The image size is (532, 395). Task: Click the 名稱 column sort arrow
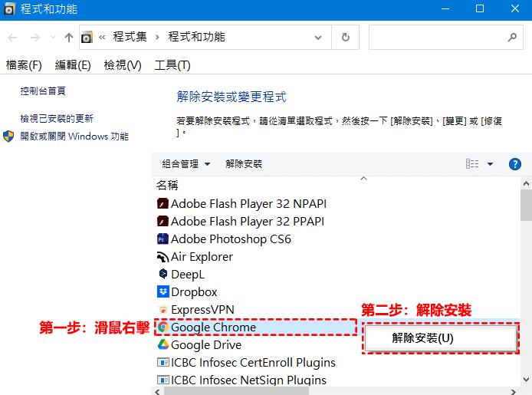[x=363, y=179]
